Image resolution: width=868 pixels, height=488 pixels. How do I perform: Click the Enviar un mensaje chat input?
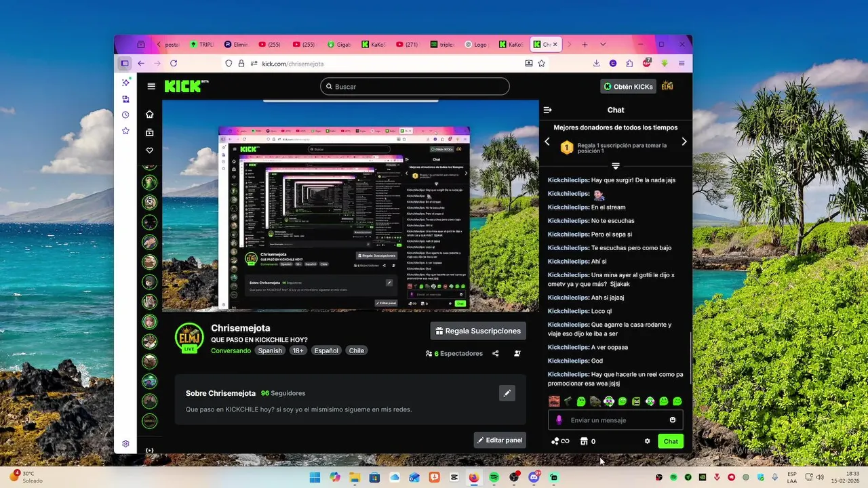point(615,420)
